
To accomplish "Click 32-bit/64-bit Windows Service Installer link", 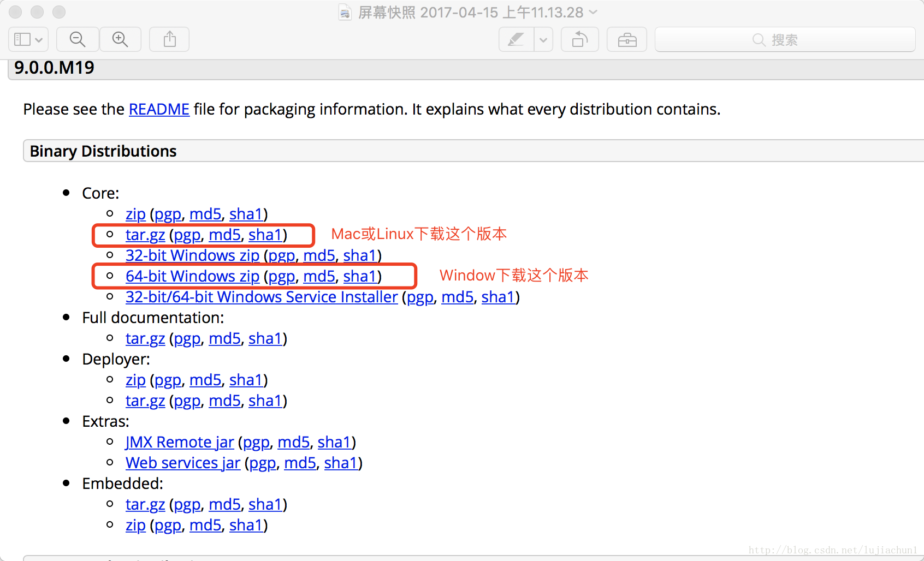I will click(262, 297).
